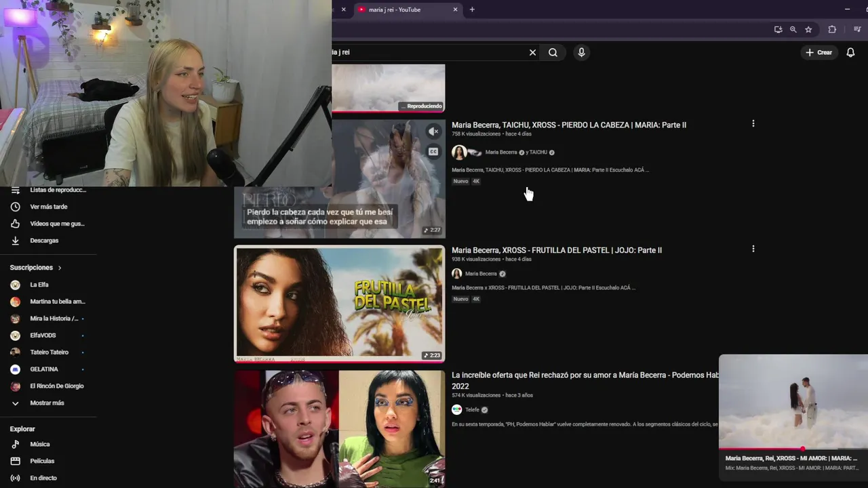This screenshot has height=488, width=868.
Task: Open browser zoom magnifier icon
Action: [793, 29]
